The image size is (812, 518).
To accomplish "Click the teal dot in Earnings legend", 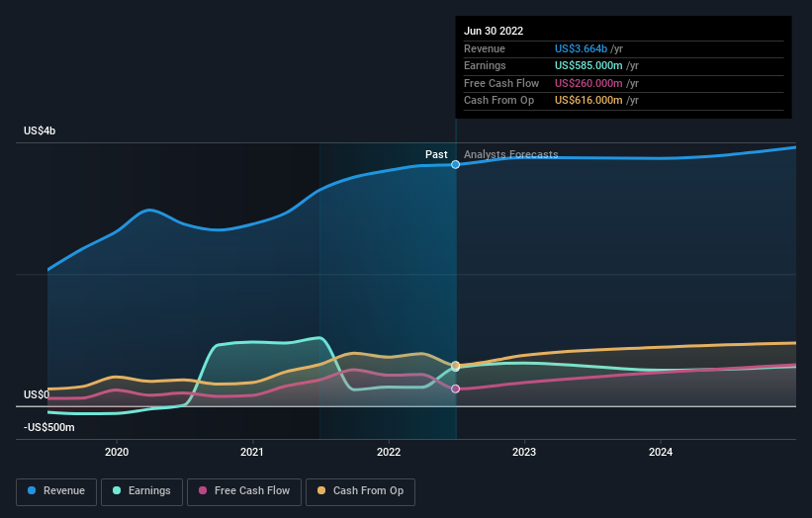I will (117, 490).
